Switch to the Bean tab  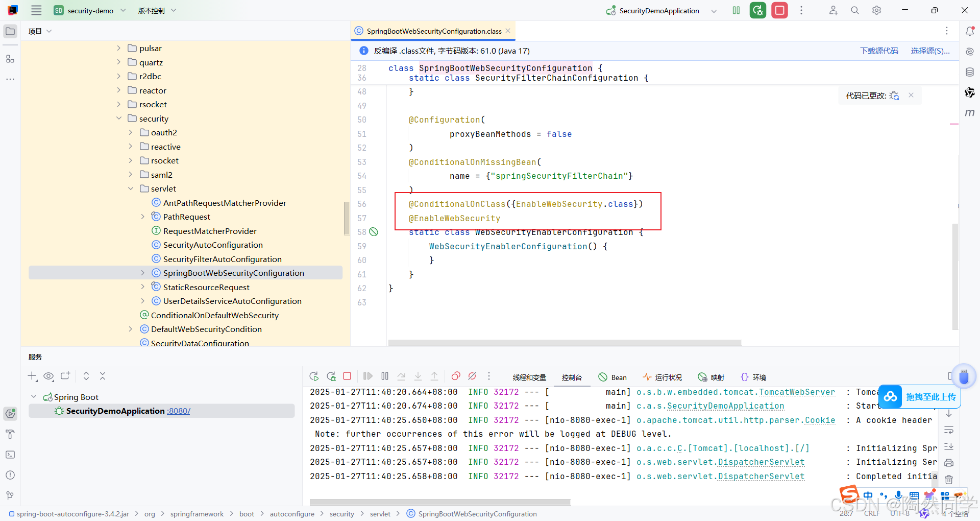coord(612,377)
